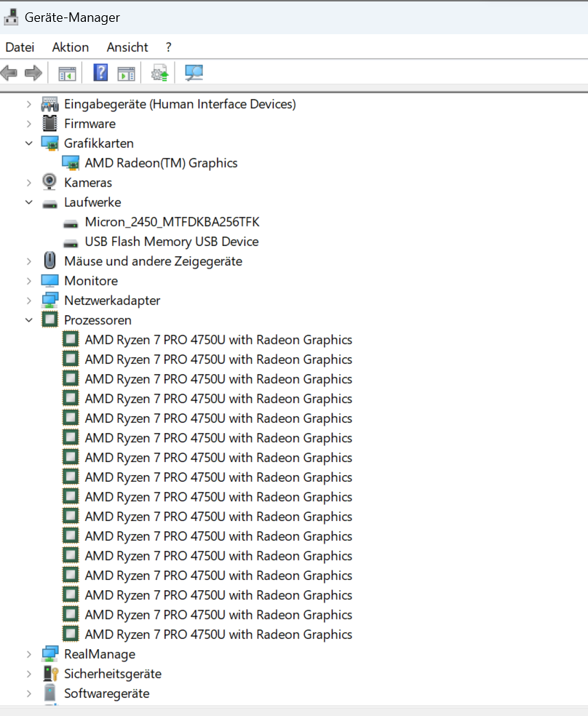Select the Grafikkarten label
588x716 pixels.
tap(99, 143)
